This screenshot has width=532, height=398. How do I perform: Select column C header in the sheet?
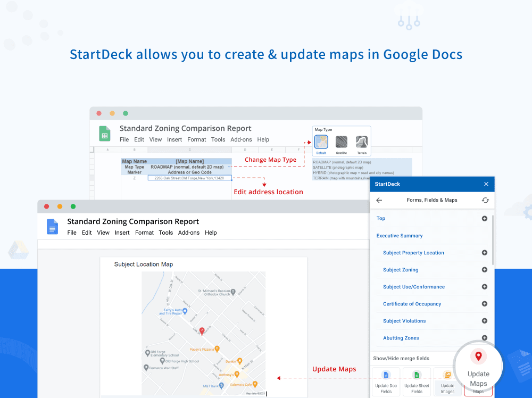(190, 150)
